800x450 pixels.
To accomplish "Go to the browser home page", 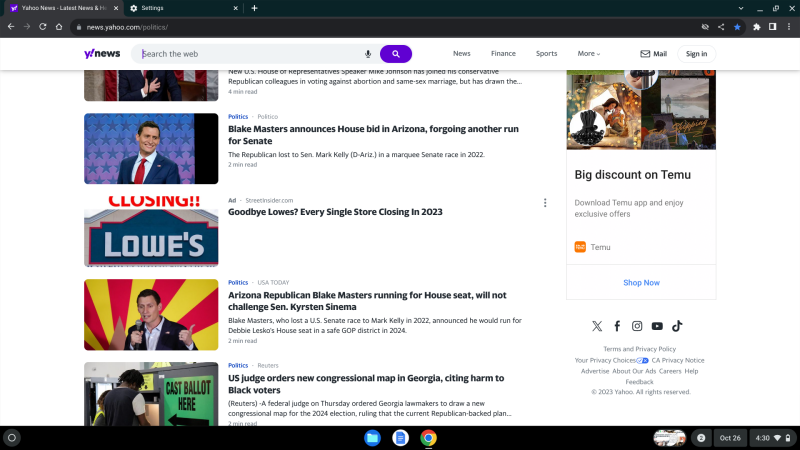I will [59, 27].
